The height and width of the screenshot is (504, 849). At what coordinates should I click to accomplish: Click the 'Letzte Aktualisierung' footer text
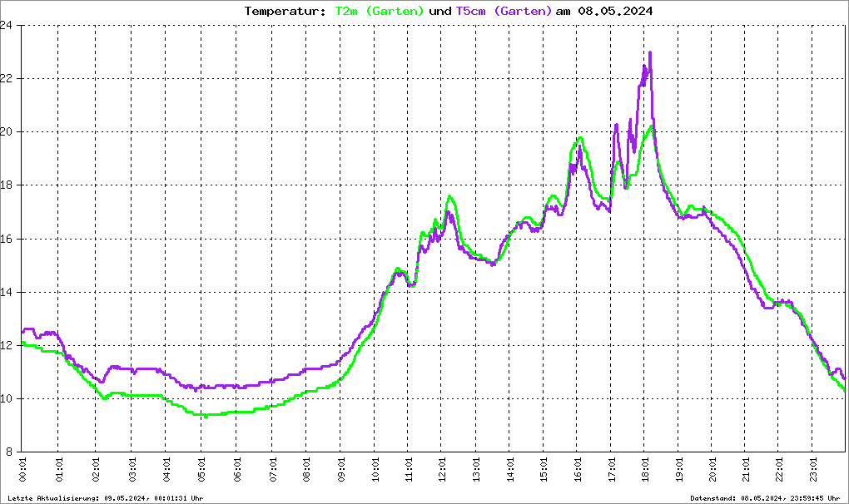106,498
